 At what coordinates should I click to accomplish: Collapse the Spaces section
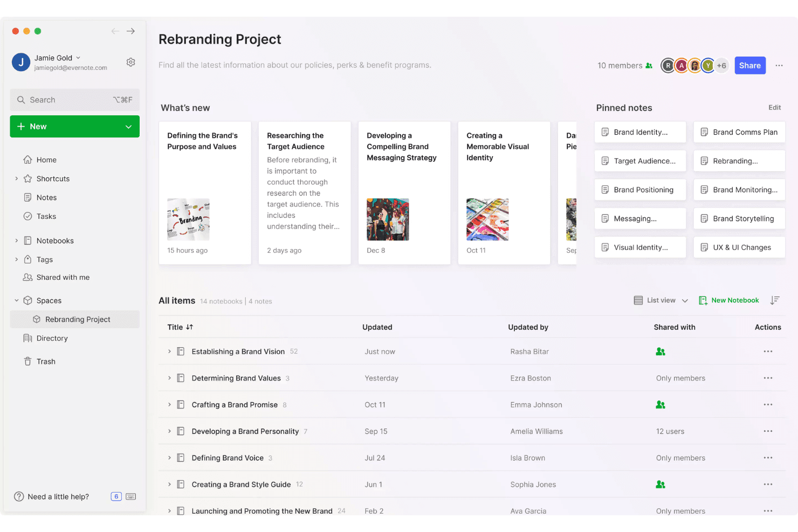point(17,301)
